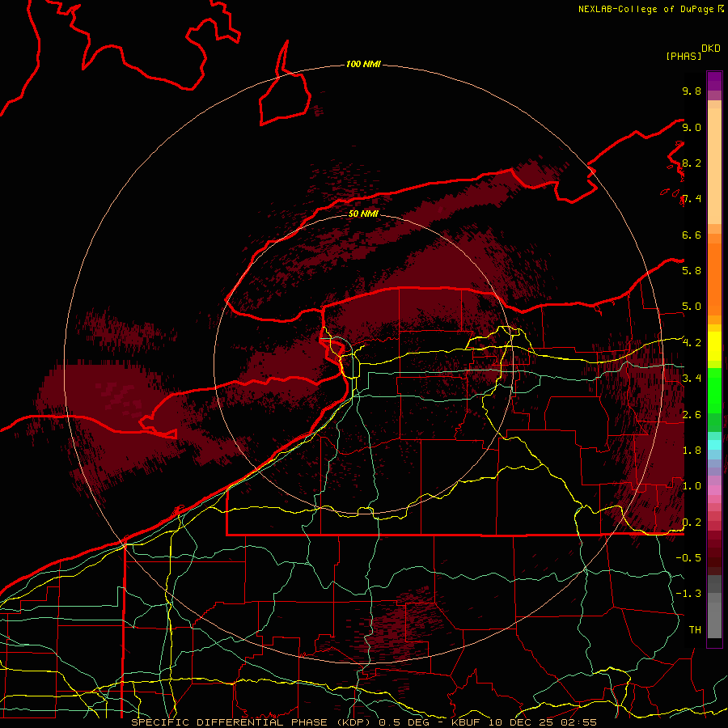The height and width of the screenshot is (728, 728).
Task: Click the 100 NMI range ring label
Action: [x=363, y=64]
